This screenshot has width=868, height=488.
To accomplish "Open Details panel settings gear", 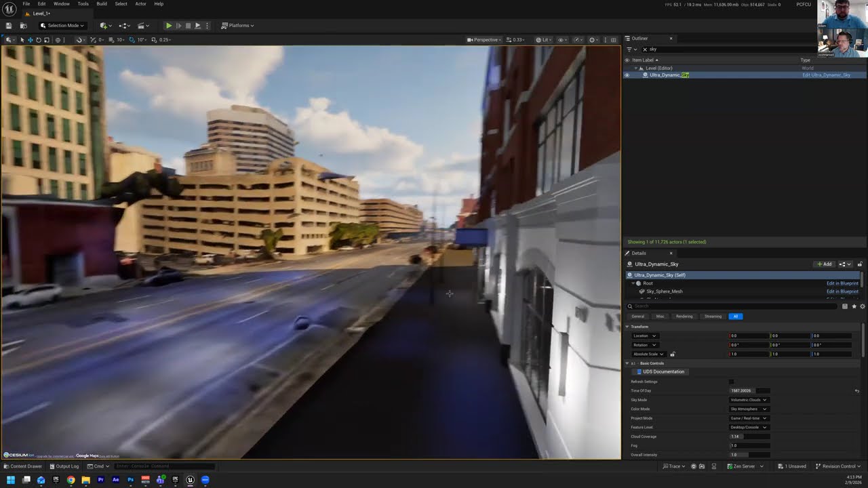I will click(x=862, y=306).
